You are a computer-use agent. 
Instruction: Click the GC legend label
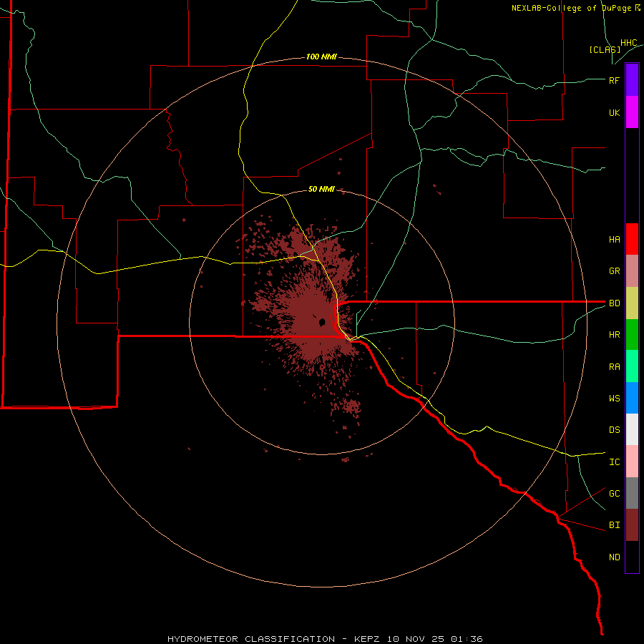(x=614, y=494)
